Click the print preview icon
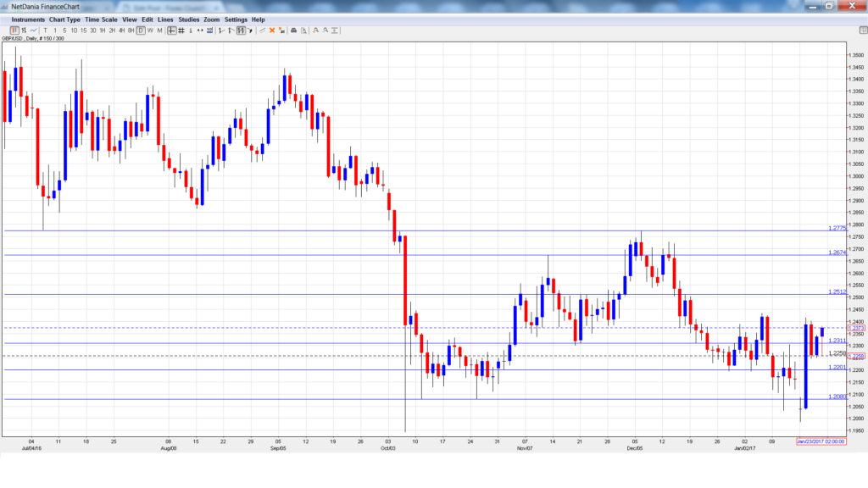 [303, 30]
